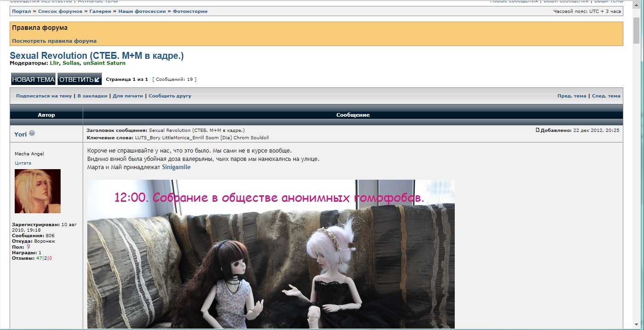Click the 'Добавлено: 22 дек 2012, 20:25' timestamp

point(580,131)
